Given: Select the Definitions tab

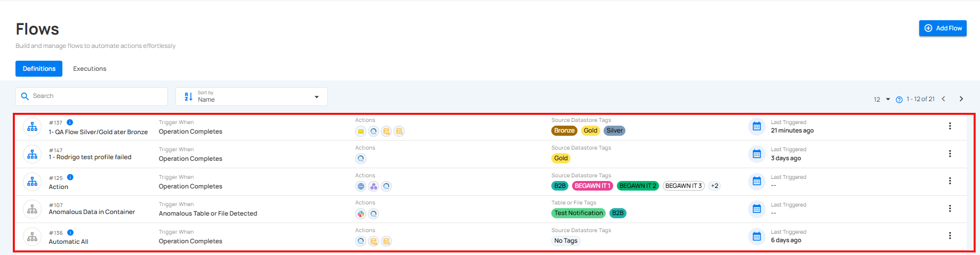Looking at the screenshot, I should coord(39,69).
